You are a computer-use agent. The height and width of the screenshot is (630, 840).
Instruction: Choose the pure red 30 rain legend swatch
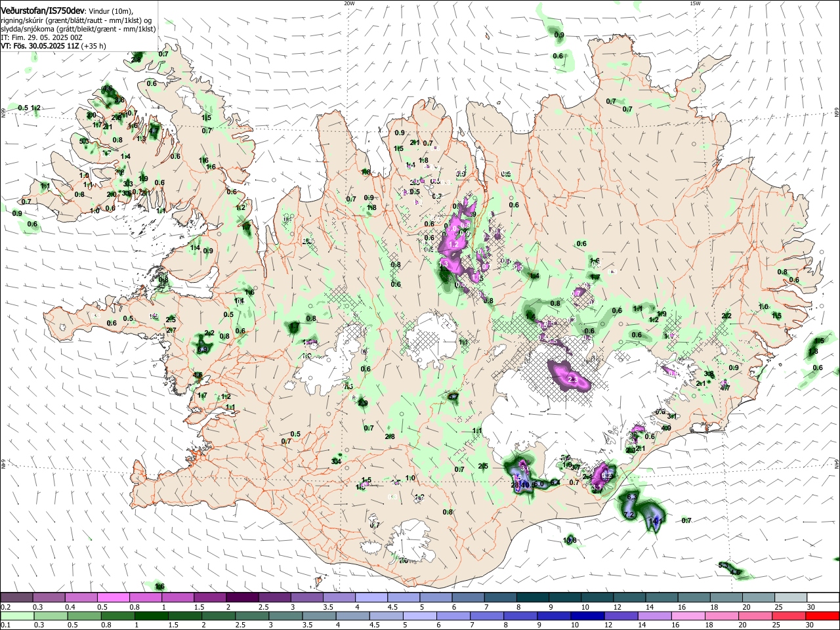coord(823,616)
